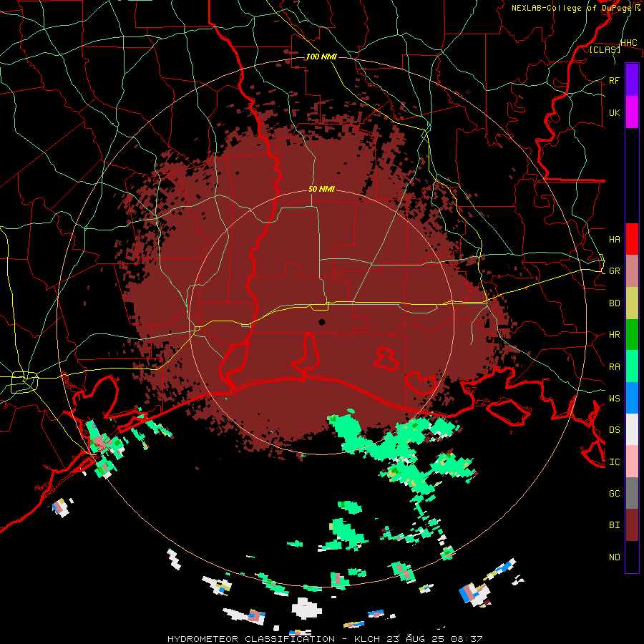
Task: Click the BI dark red legend swatch
Action: tap(632, 525)
